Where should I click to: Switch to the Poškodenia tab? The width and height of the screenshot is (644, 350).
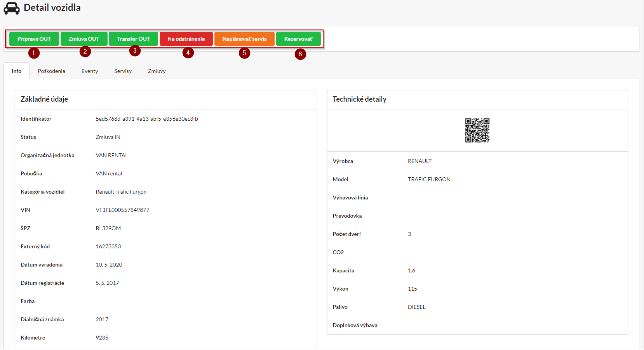51,71
